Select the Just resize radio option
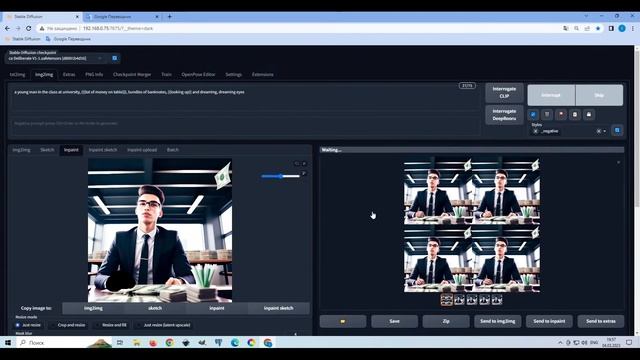Image resolution: width=640 pixels, height=360 pixels. tap(28, 325)
